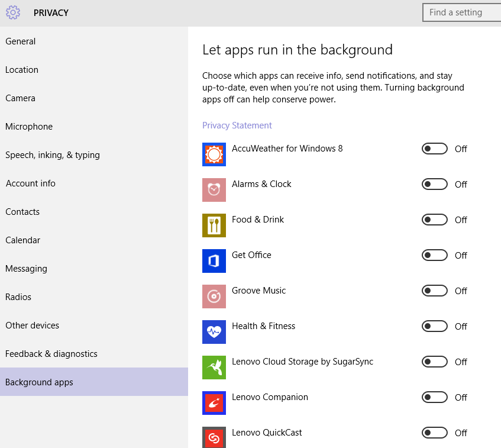Turn on Lenovo QuickCast background toggle
The height and width of the screenshot is (448, 501).
(435, 433)
